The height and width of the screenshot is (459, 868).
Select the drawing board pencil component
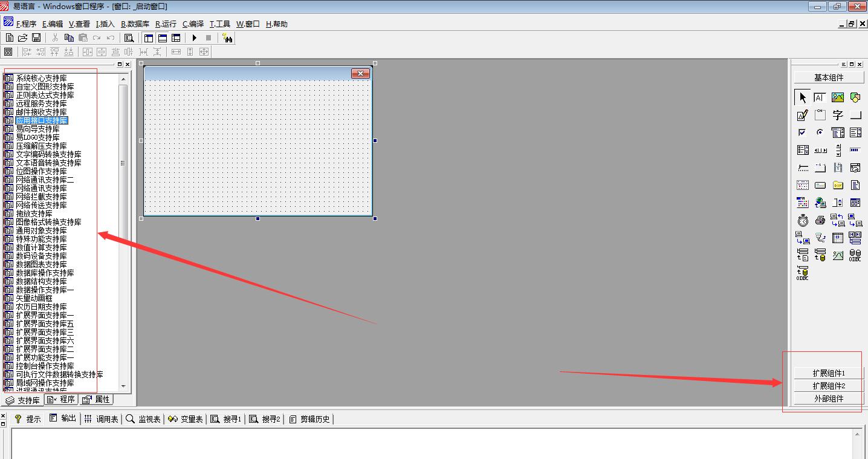click(x=802, y=115)
